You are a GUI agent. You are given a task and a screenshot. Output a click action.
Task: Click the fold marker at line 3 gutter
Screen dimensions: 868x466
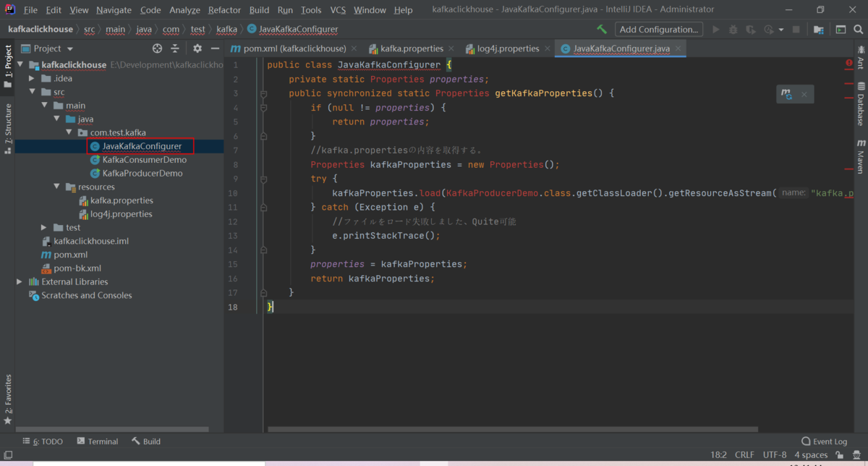(263, 93)
